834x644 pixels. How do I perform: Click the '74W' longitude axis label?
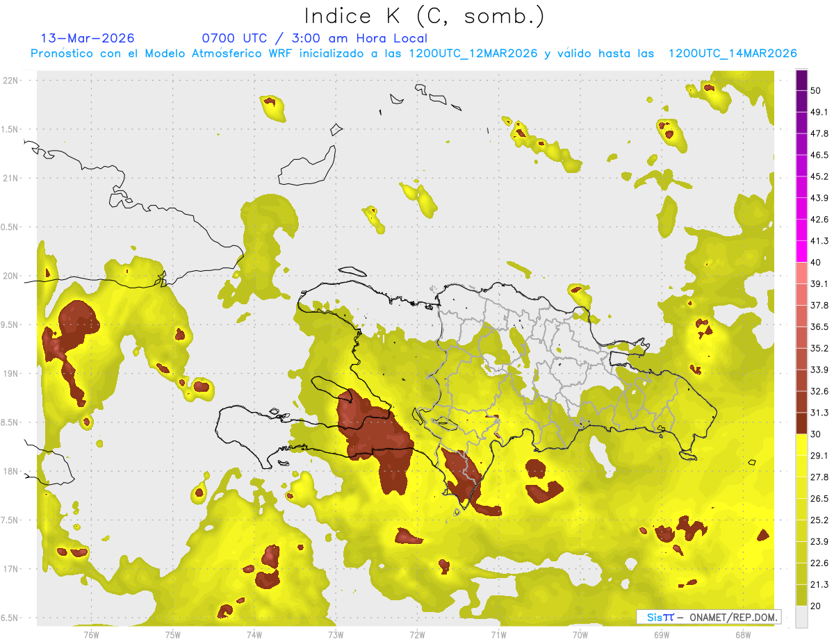pyautogui.click(x=254, y=634)
